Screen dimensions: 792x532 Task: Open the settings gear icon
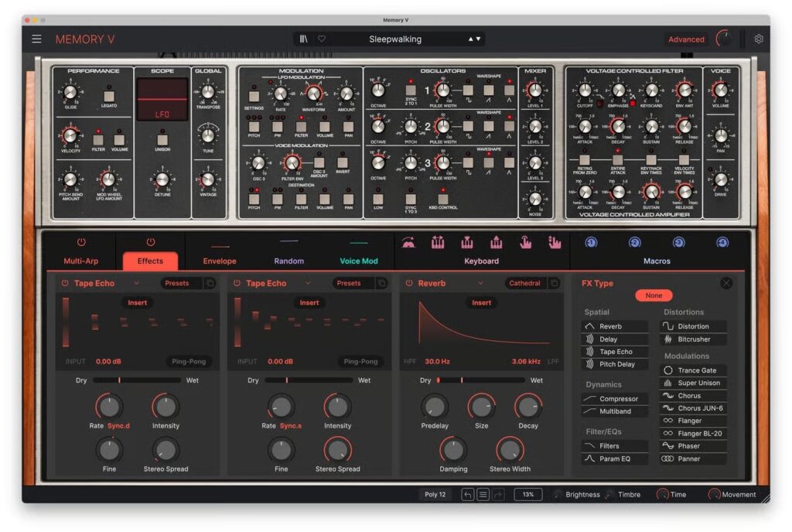[x=759, y=39]
